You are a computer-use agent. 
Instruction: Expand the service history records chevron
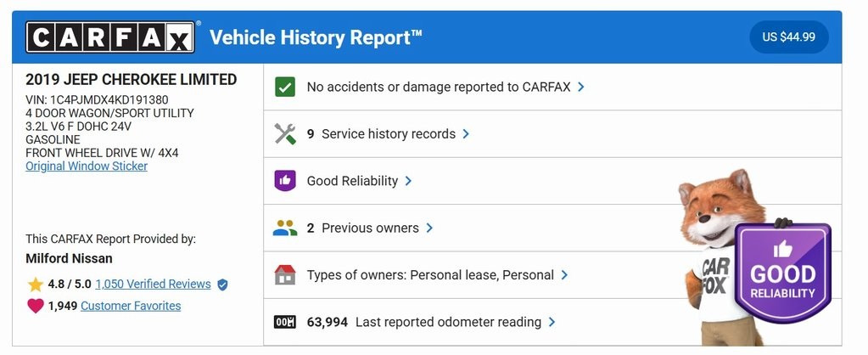pos(467,134)
